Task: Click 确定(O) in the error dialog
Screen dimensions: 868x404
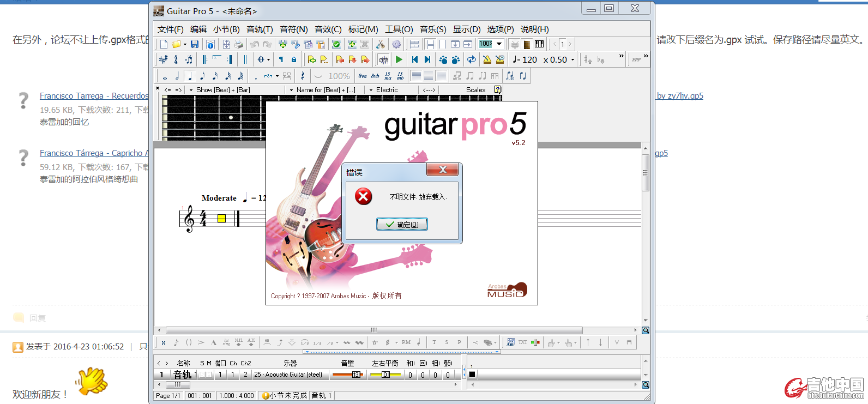Action: click(x=402, y=224)
